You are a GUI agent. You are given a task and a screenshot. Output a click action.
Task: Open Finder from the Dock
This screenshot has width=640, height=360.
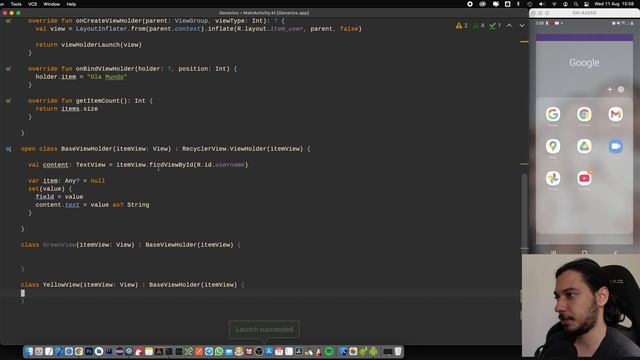tap(28, 351)
